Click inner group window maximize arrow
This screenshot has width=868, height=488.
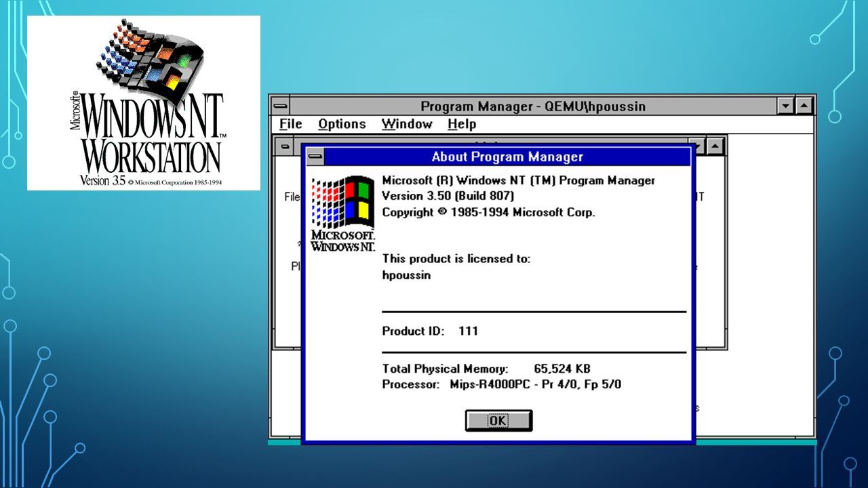click(x=716, y=146)
